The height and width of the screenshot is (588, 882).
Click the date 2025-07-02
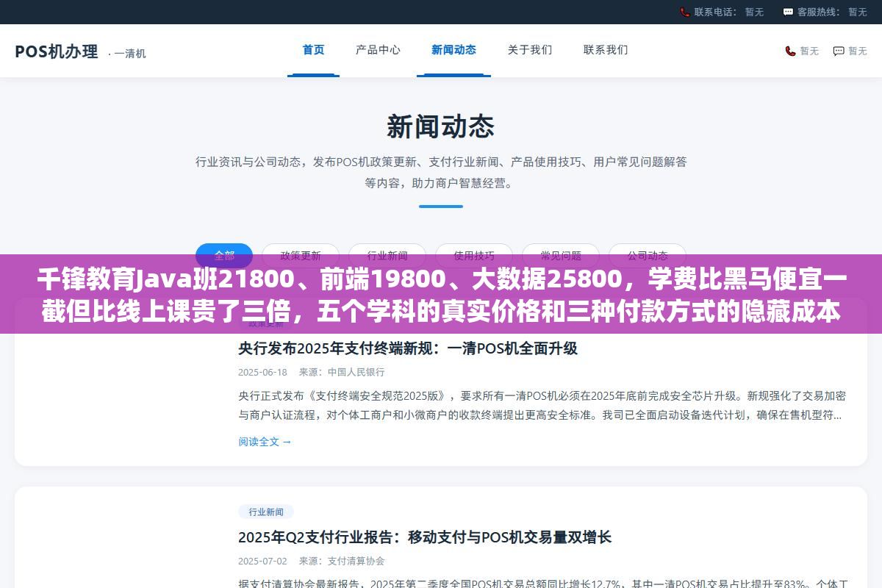262,561
